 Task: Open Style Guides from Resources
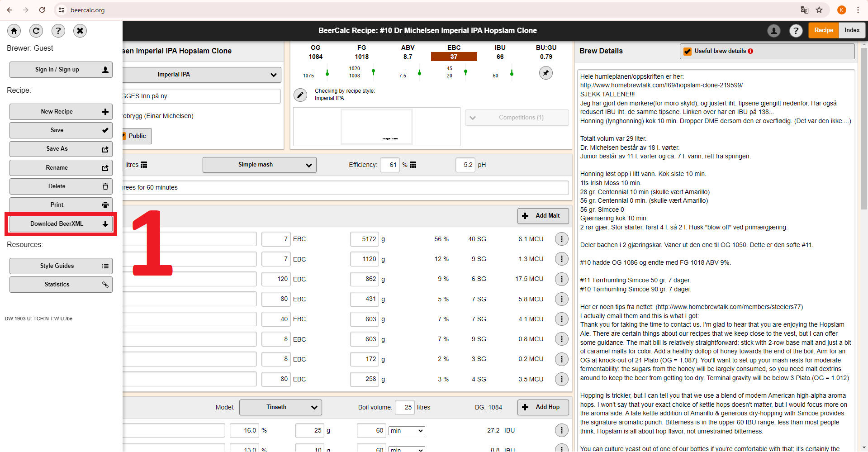61,266
